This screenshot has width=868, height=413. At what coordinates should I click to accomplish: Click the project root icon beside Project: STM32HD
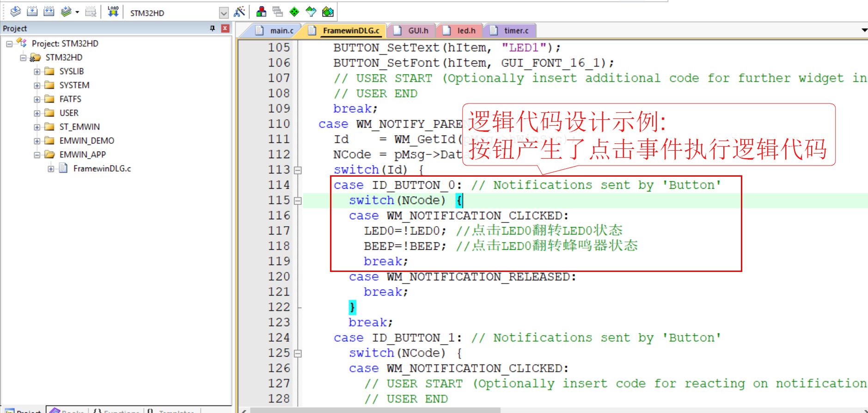coord(22,43)
